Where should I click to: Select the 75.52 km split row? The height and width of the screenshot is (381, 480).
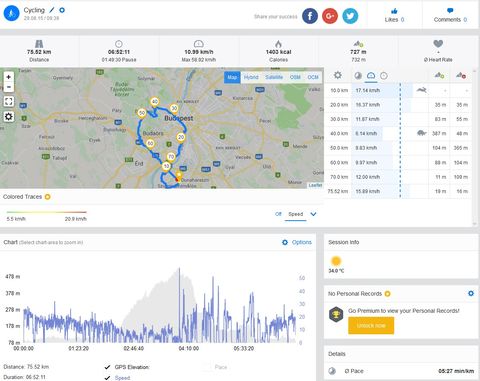tap(398, 191)
